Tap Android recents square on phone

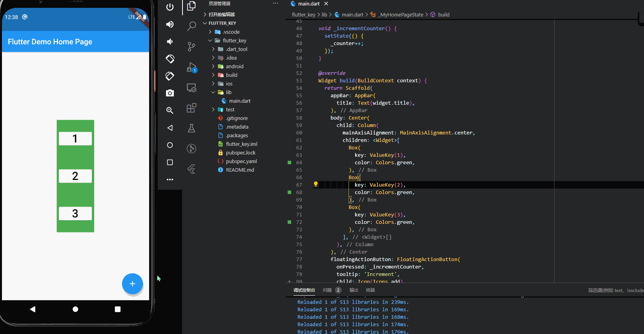pyautogui.click(x=118, y=309)
